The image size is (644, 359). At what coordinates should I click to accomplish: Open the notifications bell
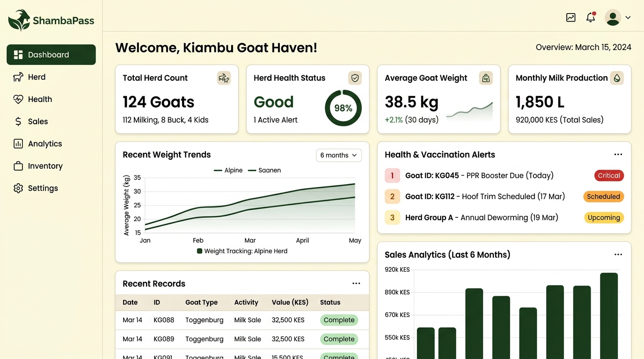pyautogui.click(x=591, y=18)
